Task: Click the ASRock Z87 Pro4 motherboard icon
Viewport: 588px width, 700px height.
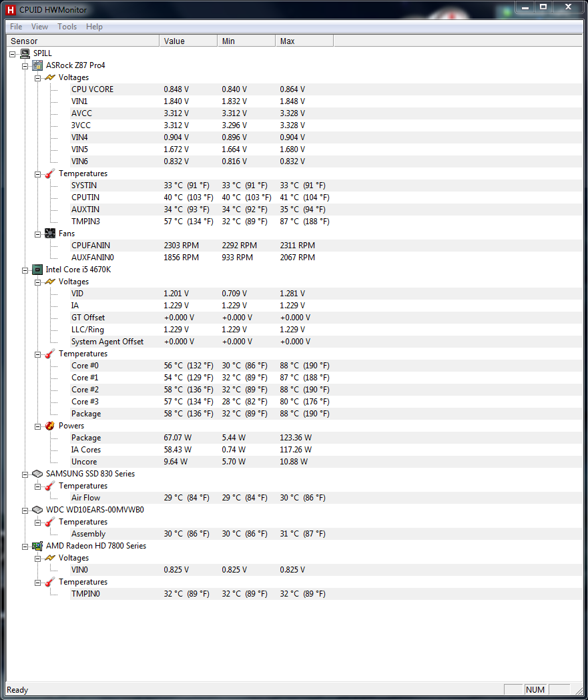Action: pyautogui.click(x=38, y=65)
